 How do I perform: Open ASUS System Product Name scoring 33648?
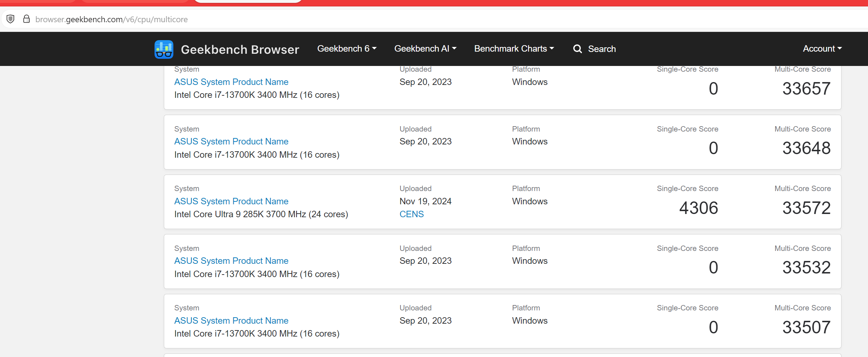(x=231, y=142)
